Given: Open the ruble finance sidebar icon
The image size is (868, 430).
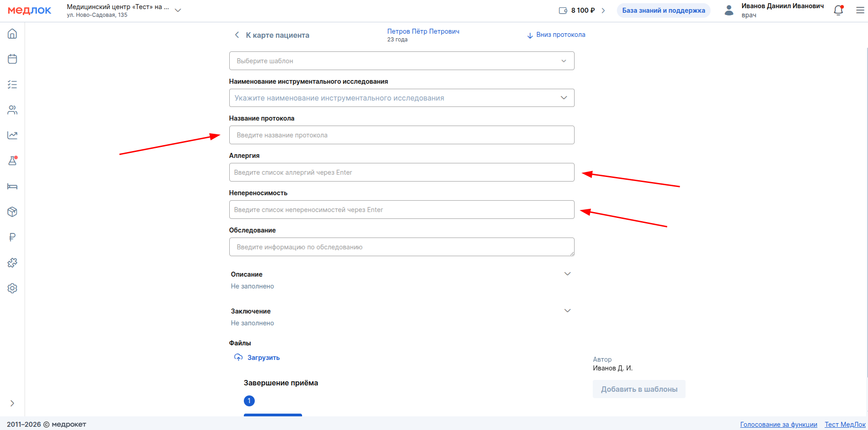Looking at the screenshot, I should (x=12, y=237).
